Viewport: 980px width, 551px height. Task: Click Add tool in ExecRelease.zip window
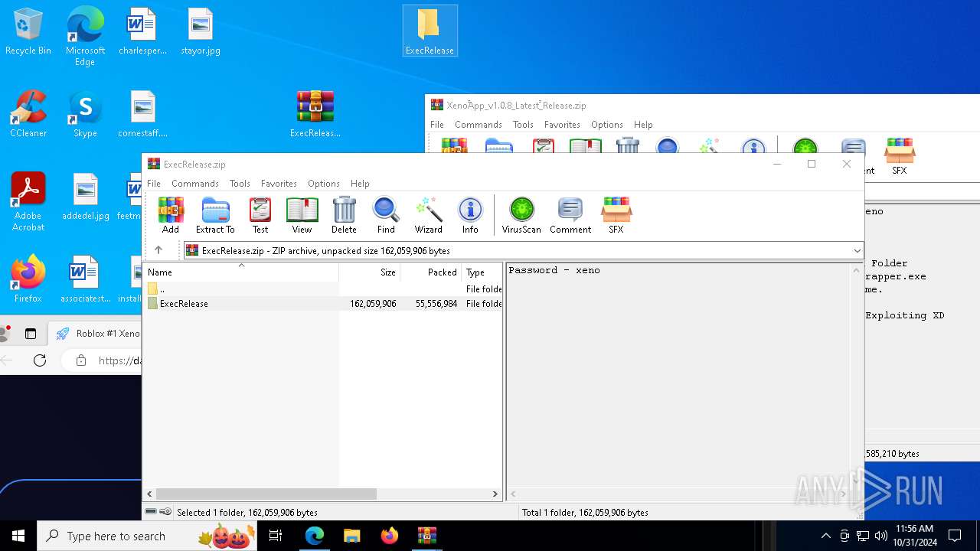[x=171, y=215]
